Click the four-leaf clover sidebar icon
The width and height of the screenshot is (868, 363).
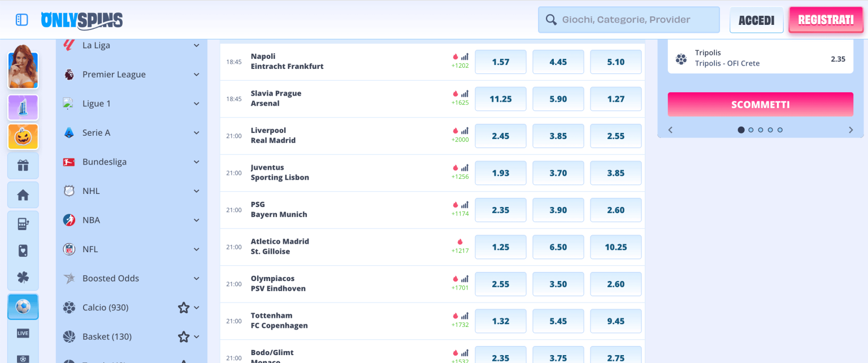(x=23, y=278)
